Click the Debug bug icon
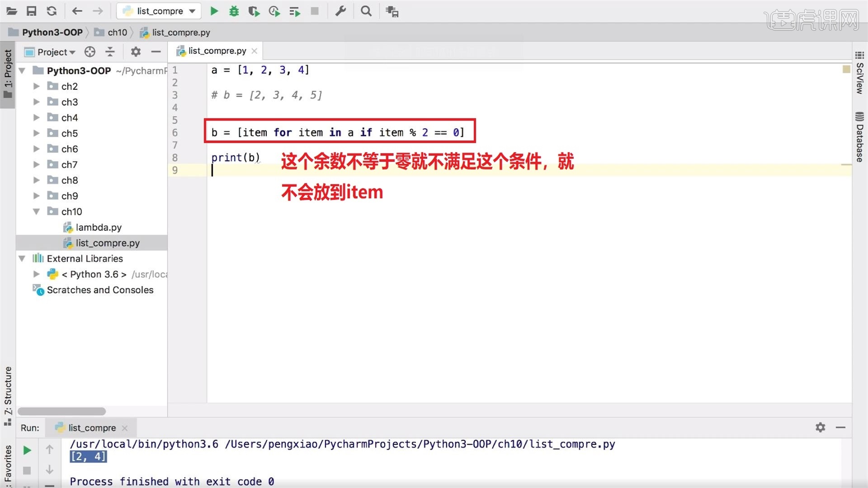This screenshot has height=488, width=868. [234, 11]
